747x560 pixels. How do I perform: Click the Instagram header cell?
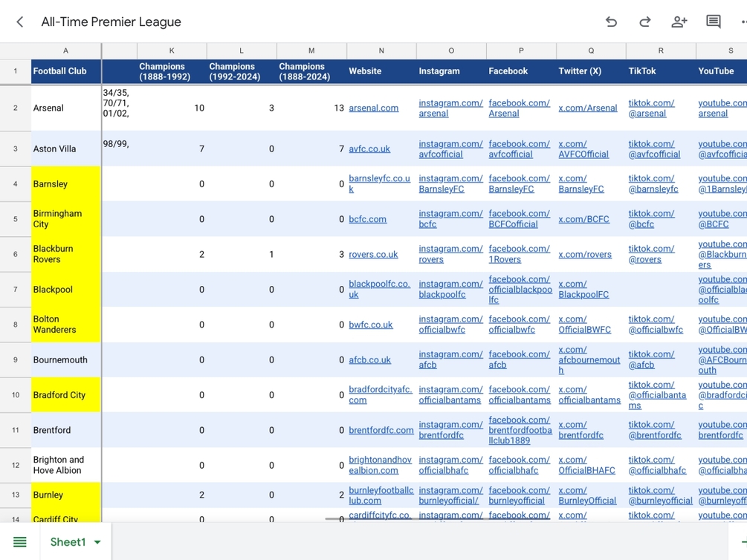pyautogui.click(x=451, y=71)
